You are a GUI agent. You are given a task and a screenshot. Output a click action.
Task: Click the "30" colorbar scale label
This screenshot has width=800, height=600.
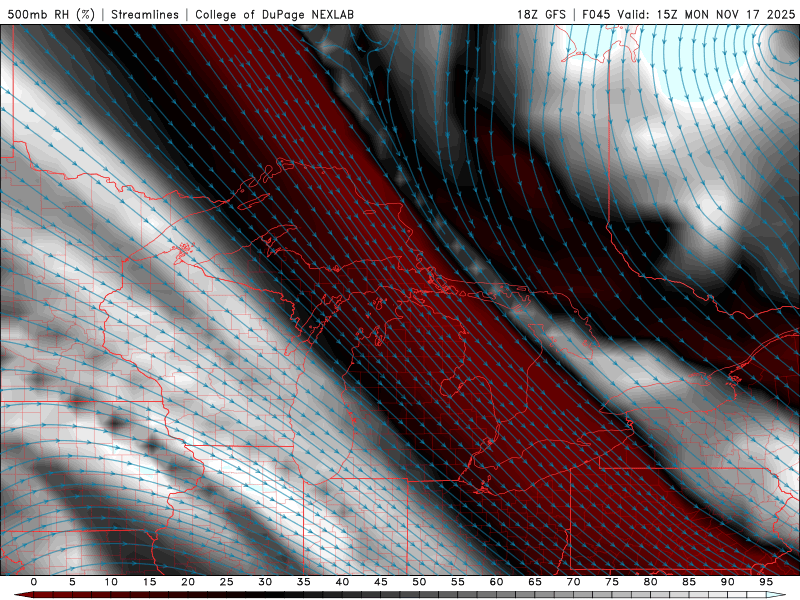[265, 582]
